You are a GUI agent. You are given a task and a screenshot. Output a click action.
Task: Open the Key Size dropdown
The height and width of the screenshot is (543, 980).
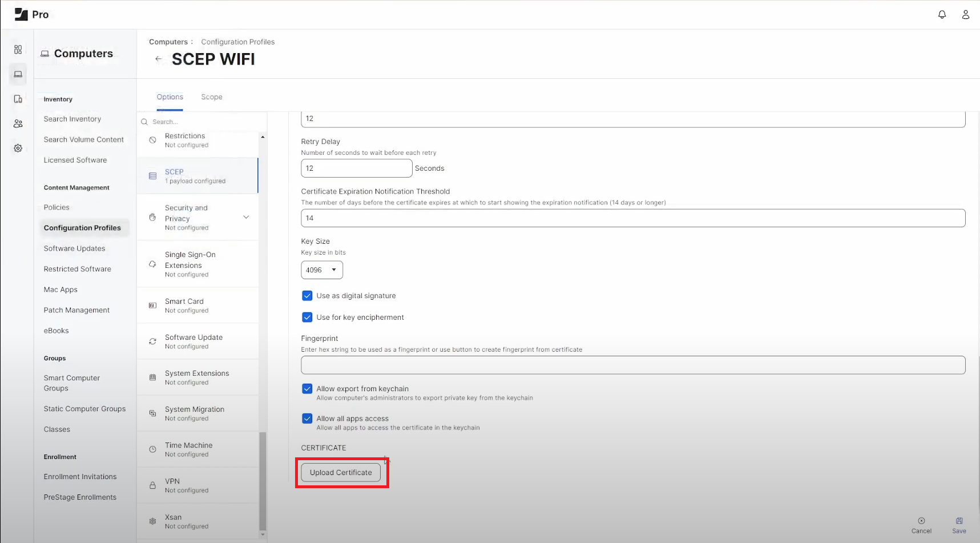(x=321, y=270)
